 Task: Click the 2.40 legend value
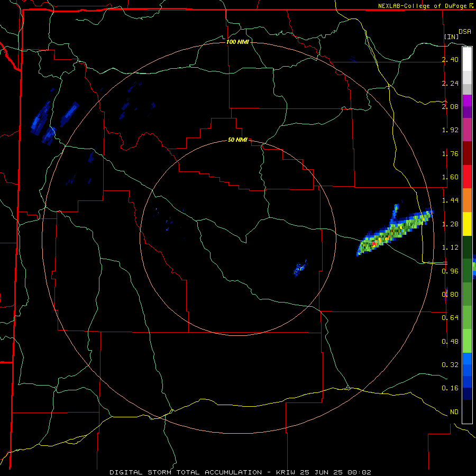click(450, 59)
